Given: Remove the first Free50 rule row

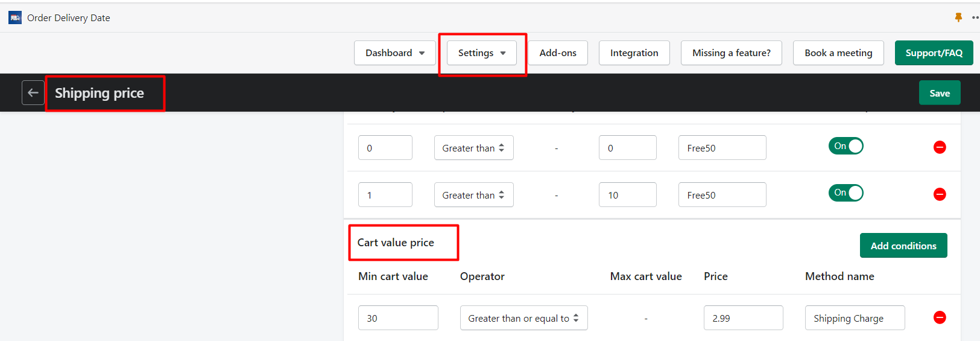Looking at the screenshot, I should pyautogui.click(x=939, y=147).
